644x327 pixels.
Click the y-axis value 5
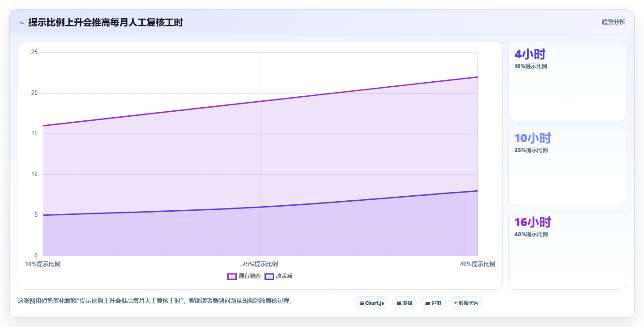(x=36, y=215)
